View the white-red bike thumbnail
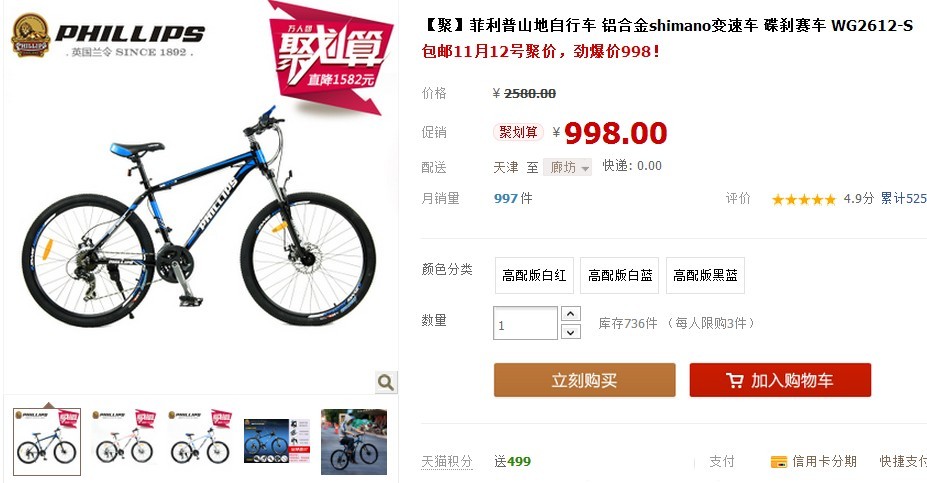927x483 pixels. (124, 442)
